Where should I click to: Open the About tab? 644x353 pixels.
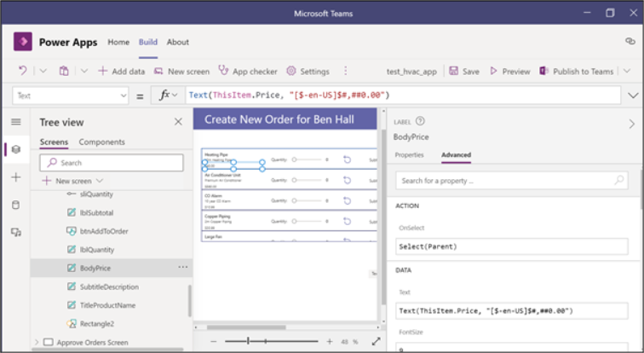point(178,42)
